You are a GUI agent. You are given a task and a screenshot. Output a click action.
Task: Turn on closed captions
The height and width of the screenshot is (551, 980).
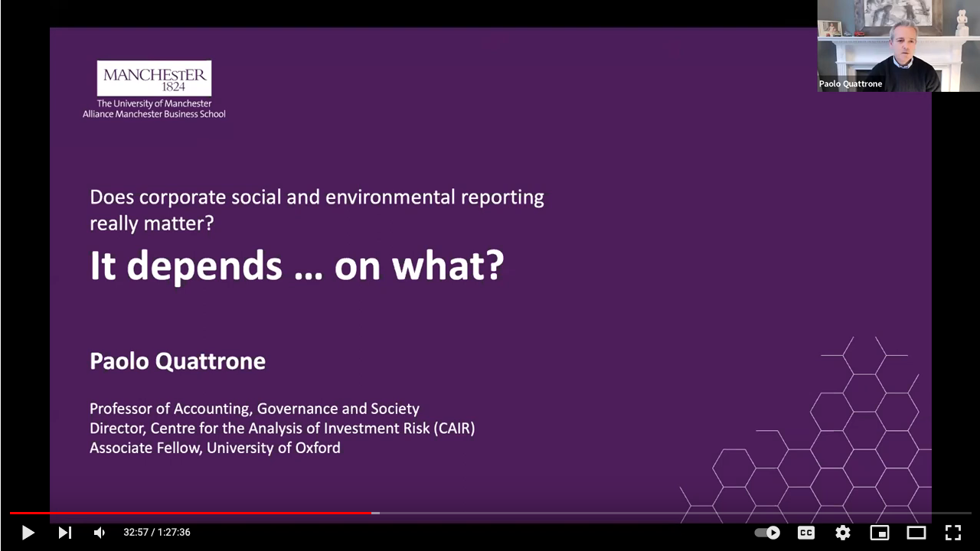[806, 533]
